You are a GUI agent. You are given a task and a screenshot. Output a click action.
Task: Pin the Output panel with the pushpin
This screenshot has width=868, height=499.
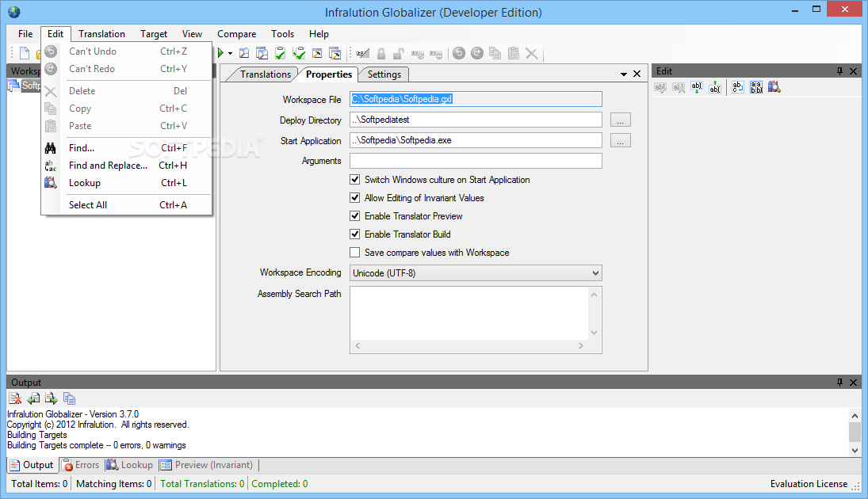(x=839, y=383)
